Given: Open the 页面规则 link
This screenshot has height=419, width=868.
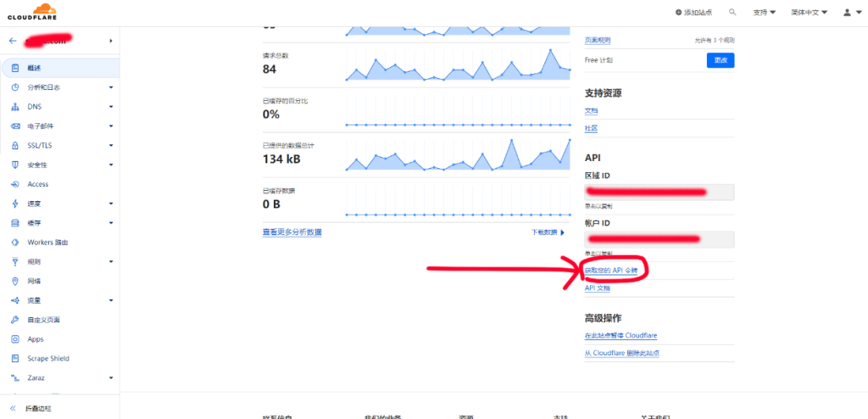Looking at the screenshot, I should pos(598,41).
